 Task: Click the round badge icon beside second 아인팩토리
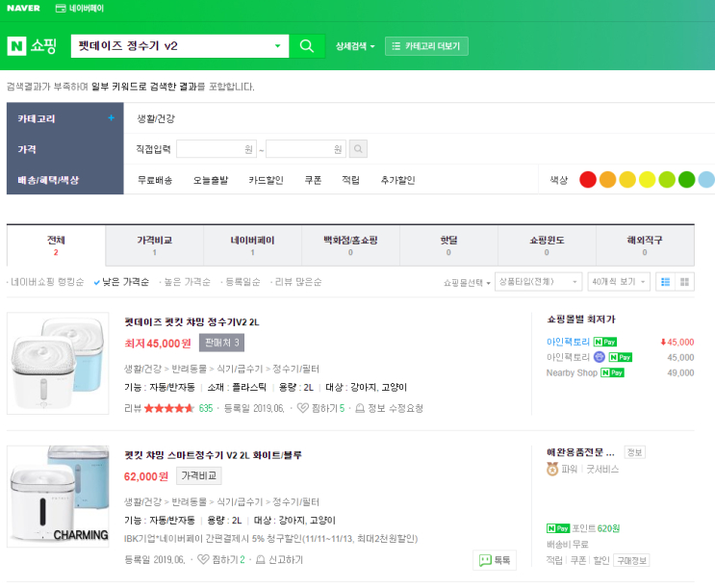point(599,357)
